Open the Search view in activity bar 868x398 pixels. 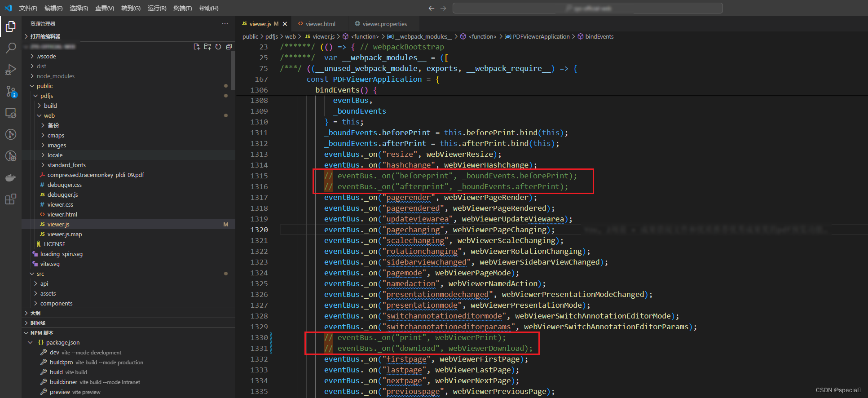pos(11,48)
